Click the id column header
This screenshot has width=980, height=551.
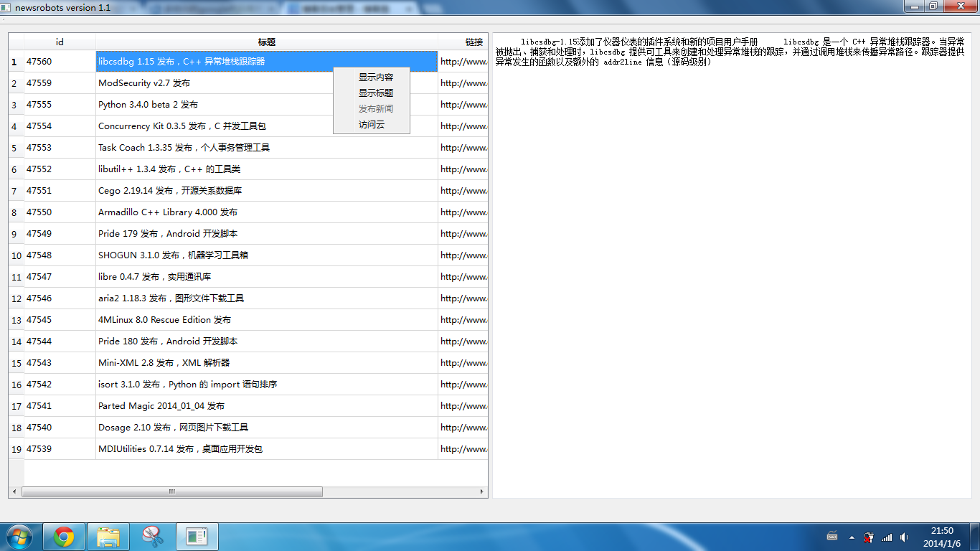point(60,42)
